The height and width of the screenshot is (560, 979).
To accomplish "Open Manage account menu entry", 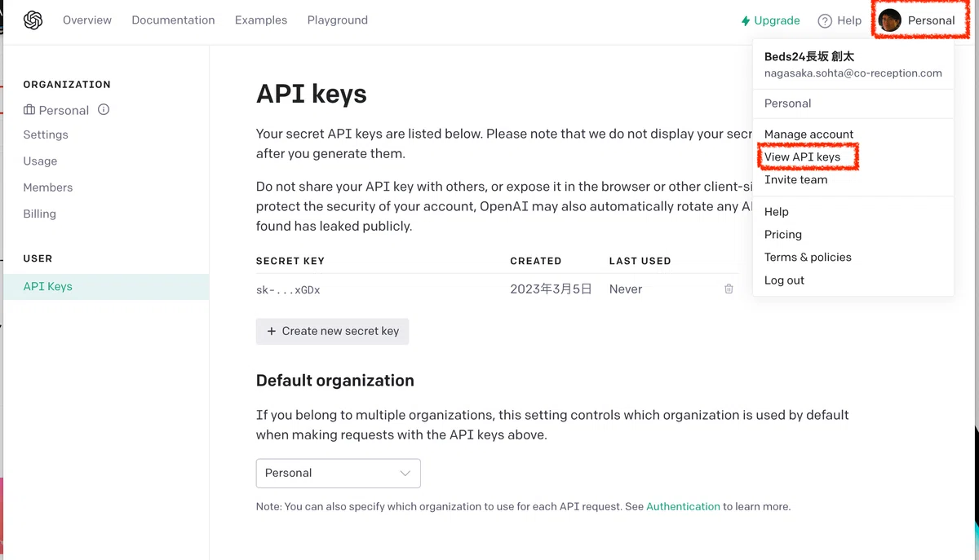I will [x=808, y=134].
